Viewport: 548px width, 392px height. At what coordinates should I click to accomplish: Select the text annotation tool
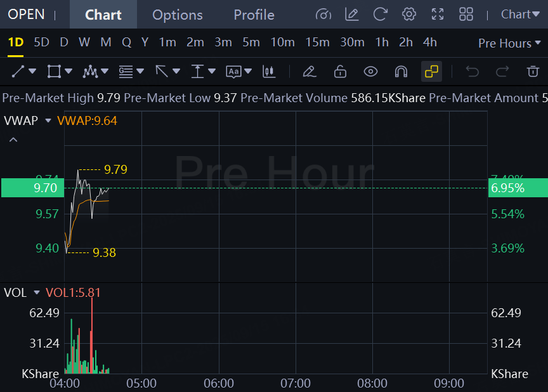(x=234, y=71)
